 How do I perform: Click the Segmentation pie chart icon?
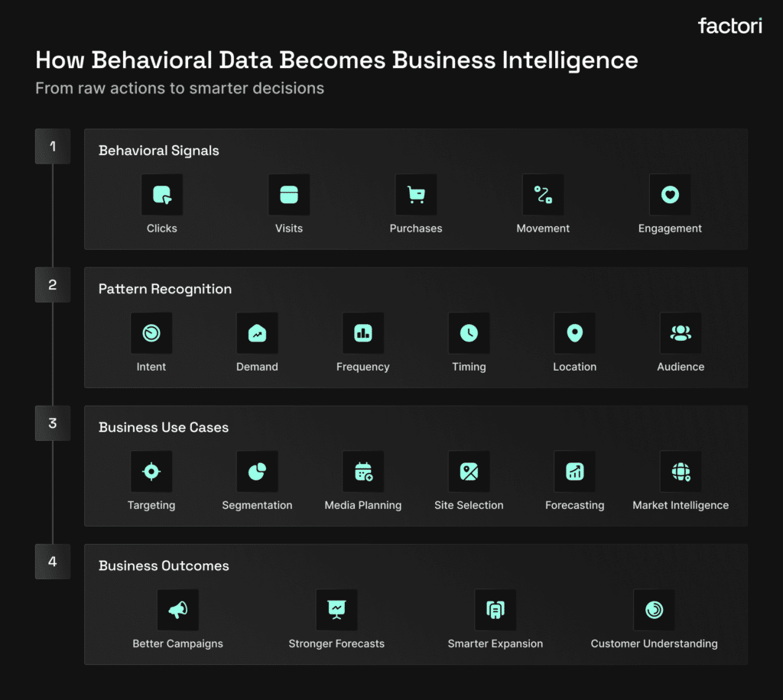pos(257,472)
